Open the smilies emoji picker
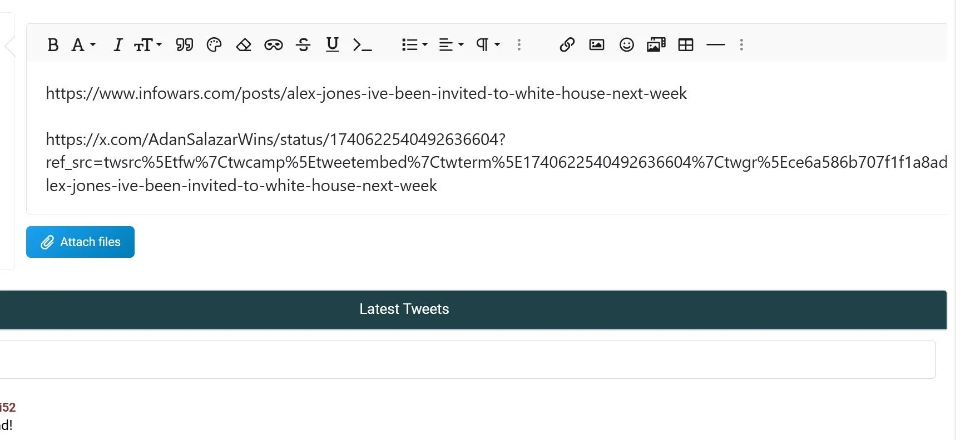The width and height of the screenshot is (980, 440). tap(626, 45)
